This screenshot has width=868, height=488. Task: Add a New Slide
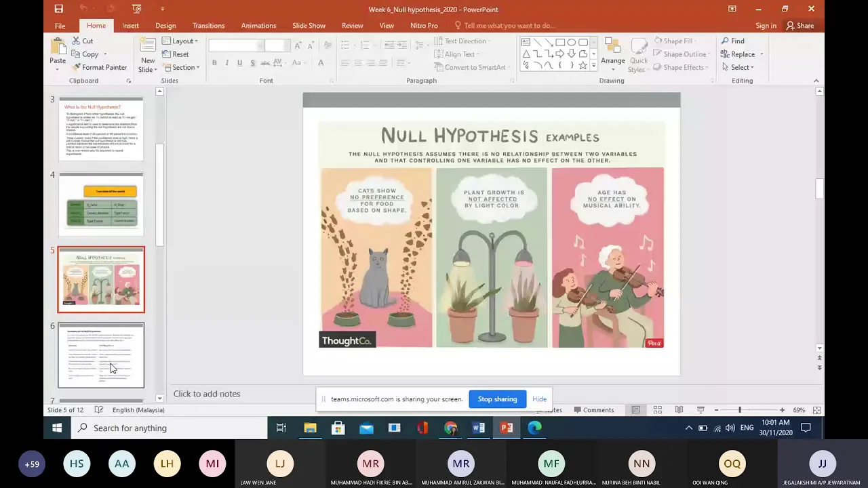[x=148, y=56]
